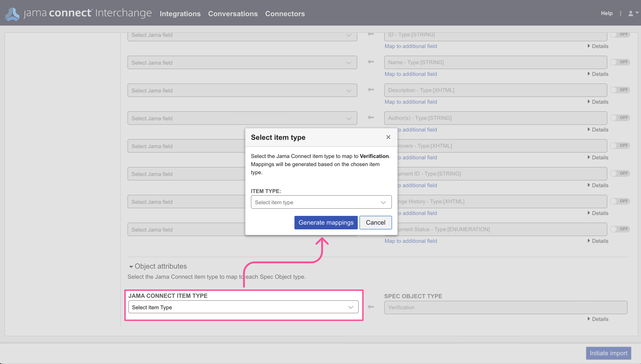Click arrow icon beside Author(s) field

pos(371,117)
